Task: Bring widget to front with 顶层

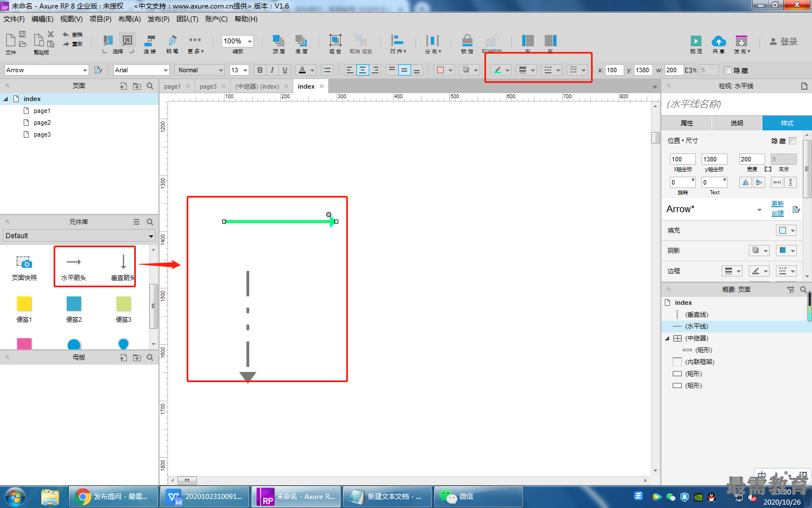Action: 279,44
